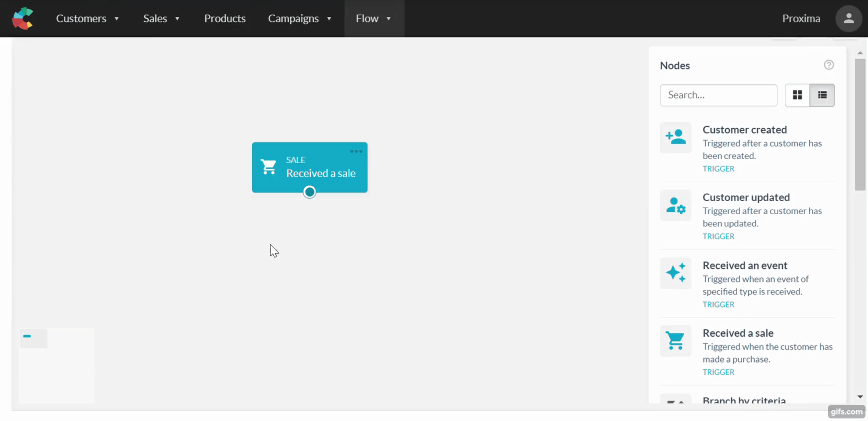Open the user profile avatar icon
This screenshot has height=421, width=868.
coord(848,18)
